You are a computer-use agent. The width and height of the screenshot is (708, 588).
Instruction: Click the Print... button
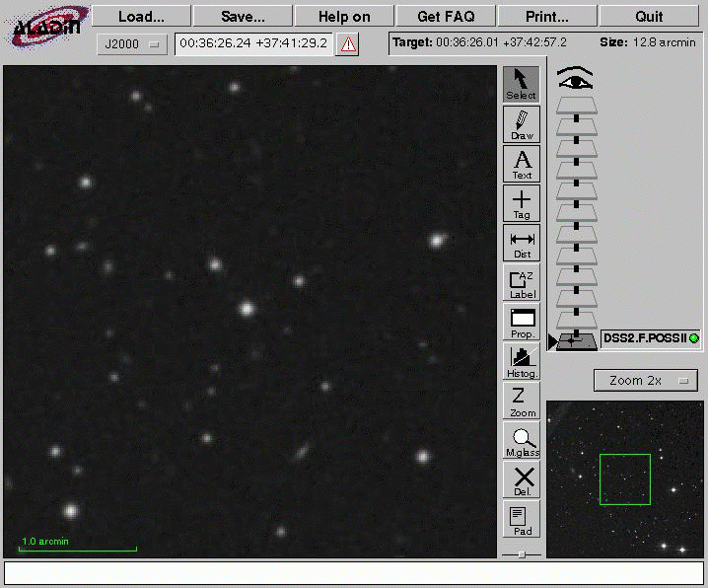[547, 17]
